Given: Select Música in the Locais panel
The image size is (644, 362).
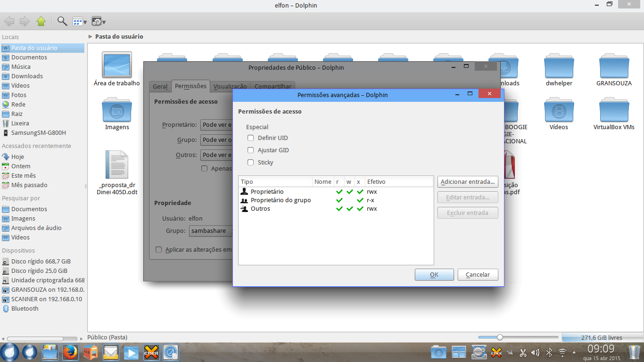Looking at the screenshot, I should [21, 66].
